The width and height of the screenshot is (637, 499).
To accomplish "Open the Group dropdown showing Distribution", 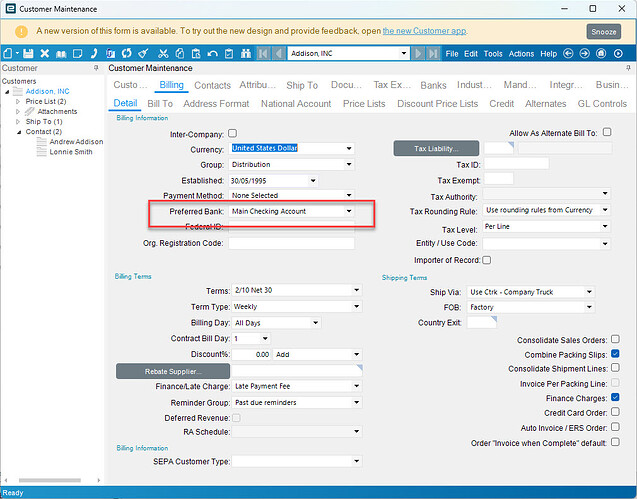I will coord(349,165).
